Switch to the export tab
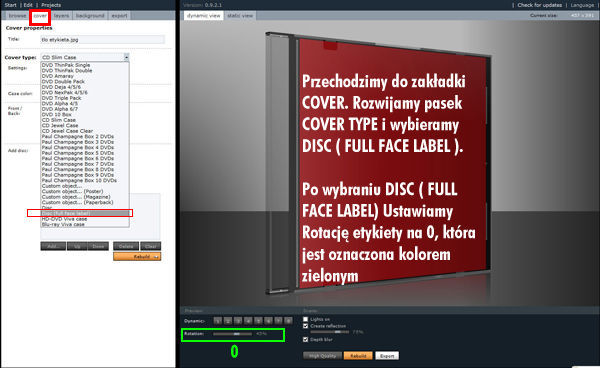The height and width of the screenshot is (368, 600). (x=119, y=16)
